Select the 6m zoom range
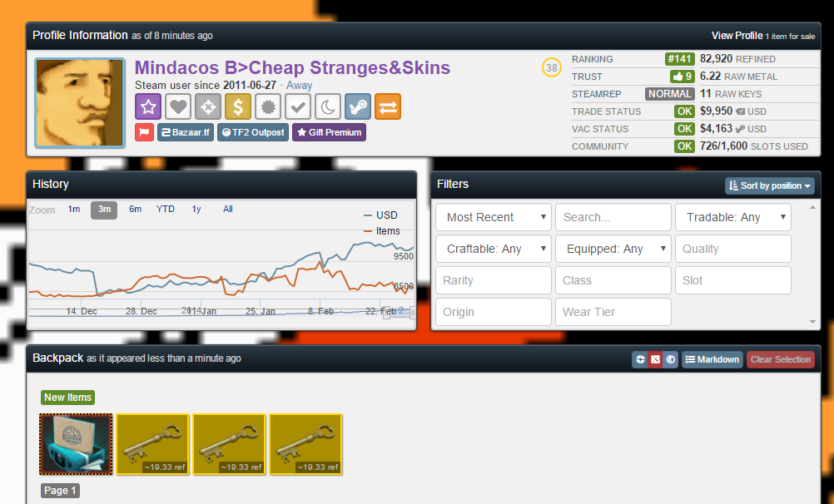 135,210
